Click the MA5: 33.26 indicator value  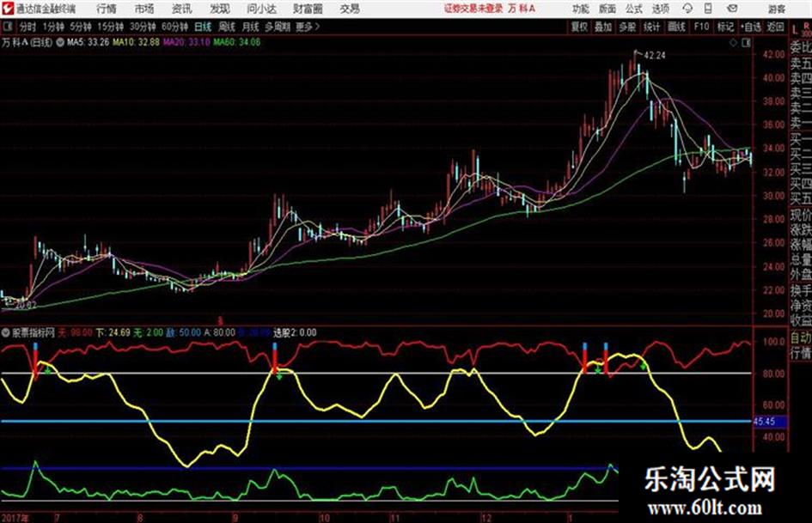(x=88, y=42)
